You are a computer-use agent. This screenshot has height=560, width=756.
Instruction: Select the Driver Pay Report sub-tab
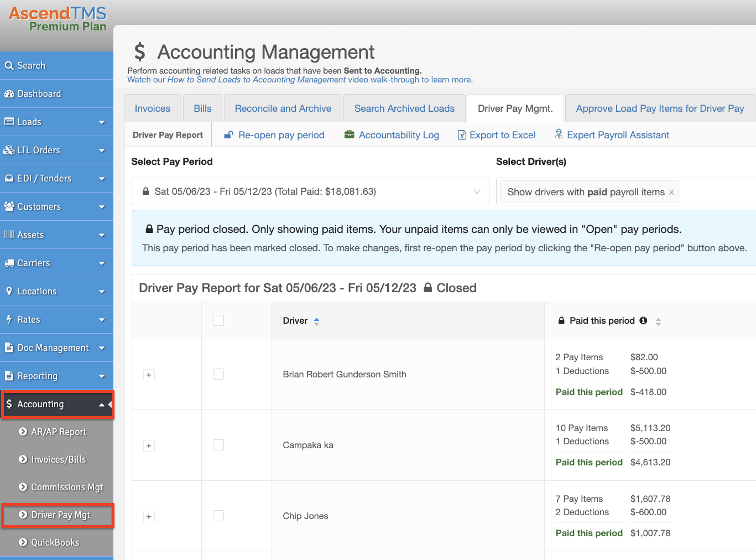168,135
